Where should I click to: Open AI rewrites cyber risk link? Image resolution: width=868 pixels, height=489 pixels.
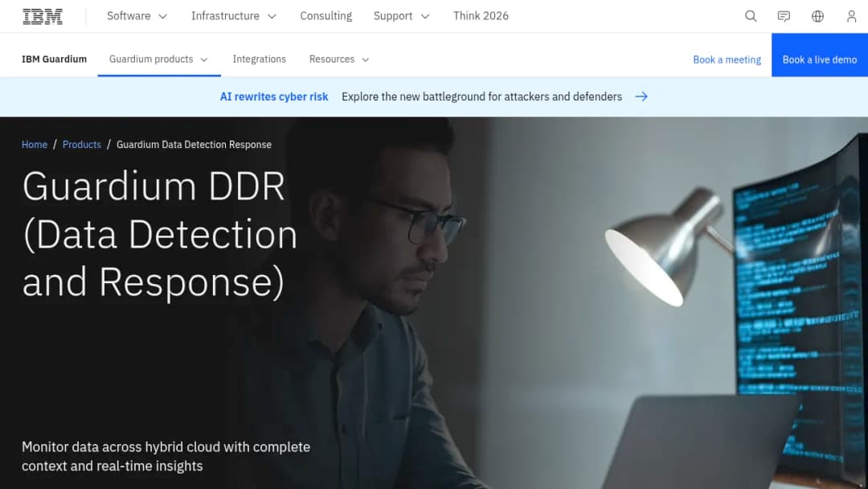point(274,97)
